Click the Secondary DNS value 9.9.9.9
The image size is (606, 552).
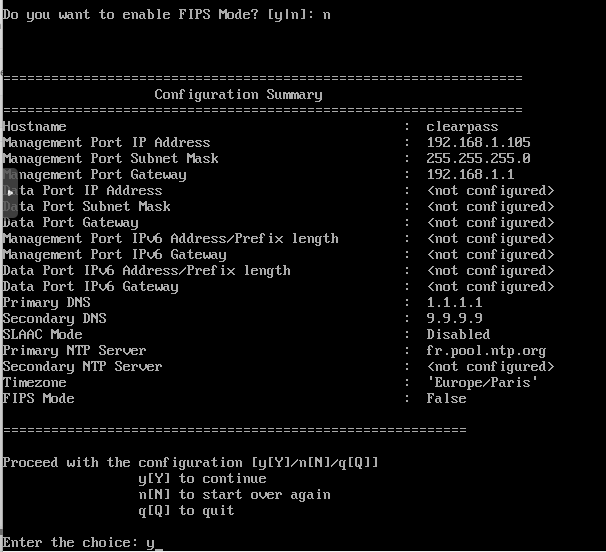coord(454,318)
